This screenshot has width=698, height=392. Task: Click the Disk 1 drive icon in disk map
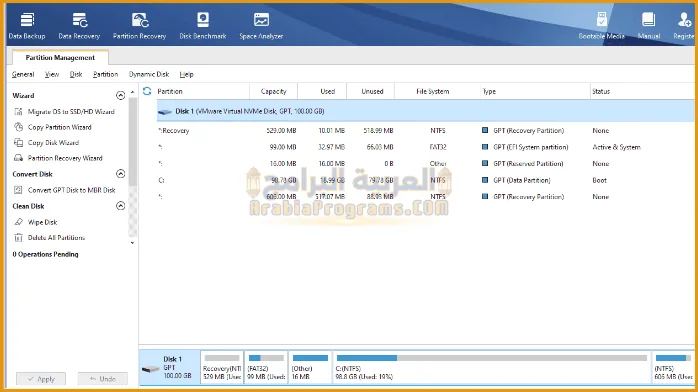(x=150, y=368)
